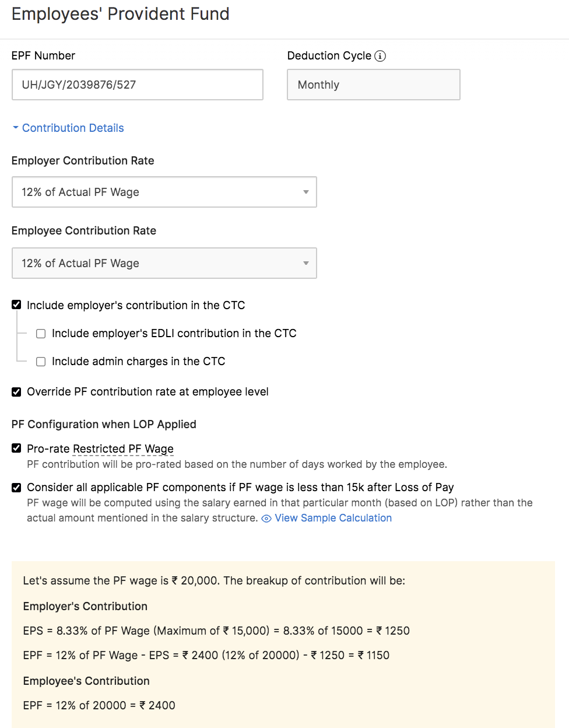Click the underlined Restricted PF Wage term
Image resolution: width=569 pixels, height=728 pixels.
coord(124,449)
